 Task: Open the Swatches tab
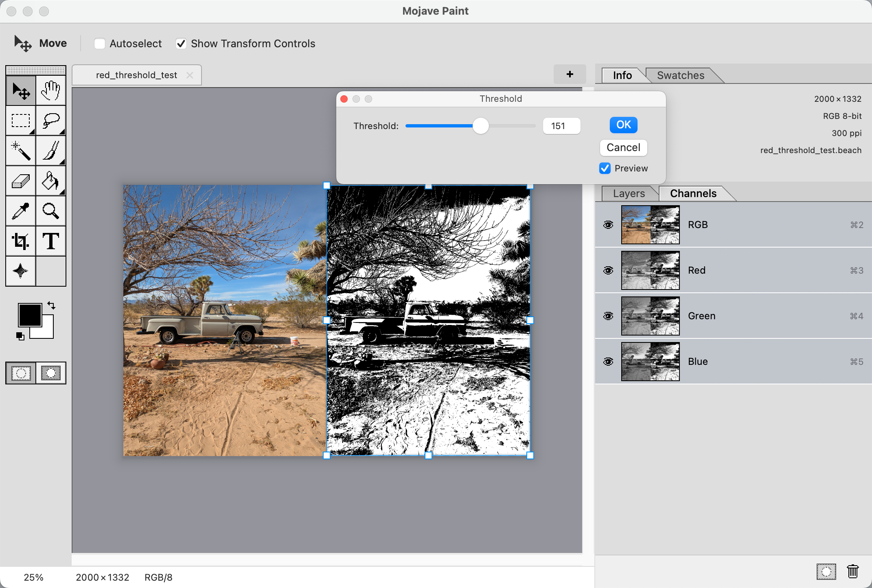680,75
